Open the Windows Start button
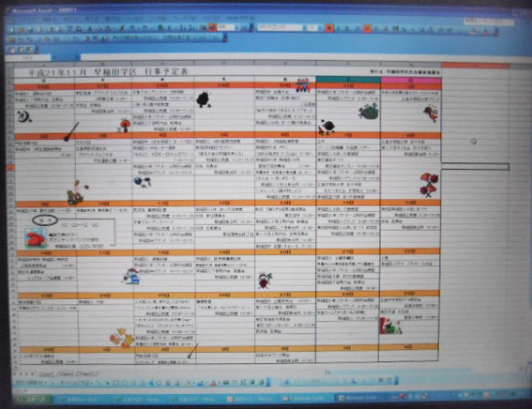The image size is (532, 409). coord(33,400)
